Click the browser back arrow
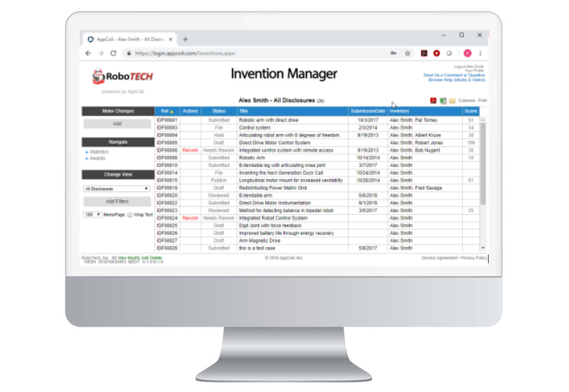 pyautogui.click(x=88, y=53)
